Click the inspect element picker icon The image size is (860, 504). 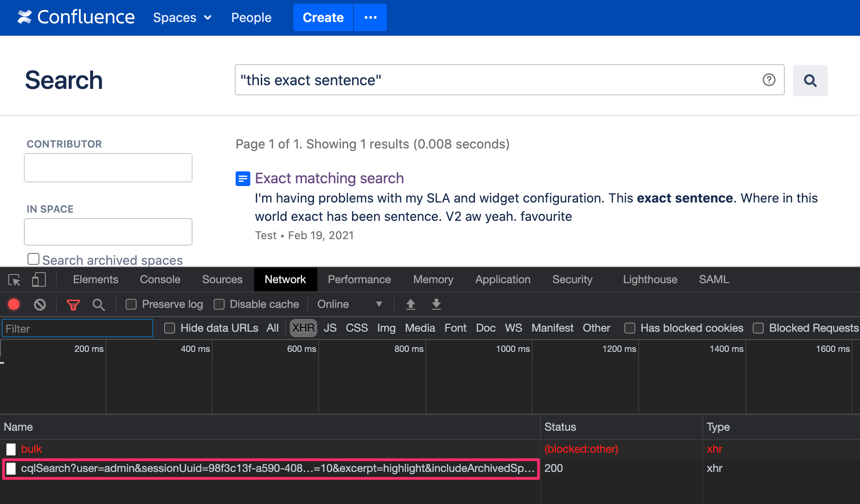[x=14, y=279]
